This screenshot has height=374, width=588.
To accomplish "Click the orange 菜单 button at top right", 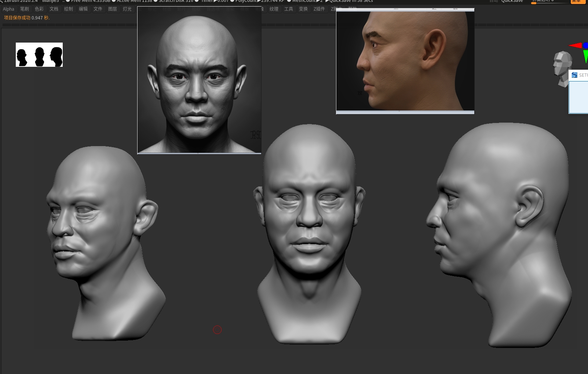I will click(x=578, y=1).
